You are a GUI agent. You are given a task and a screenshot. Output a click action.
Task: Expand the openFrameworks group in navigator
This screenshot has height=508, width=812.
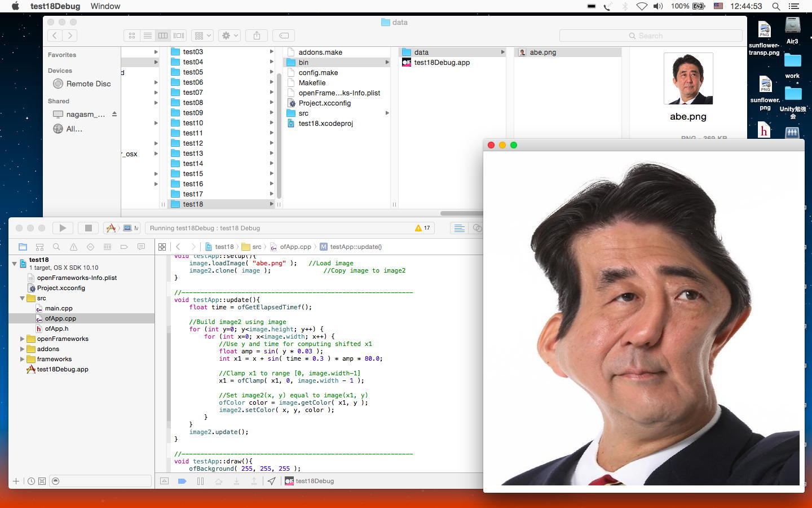[23, 339]
